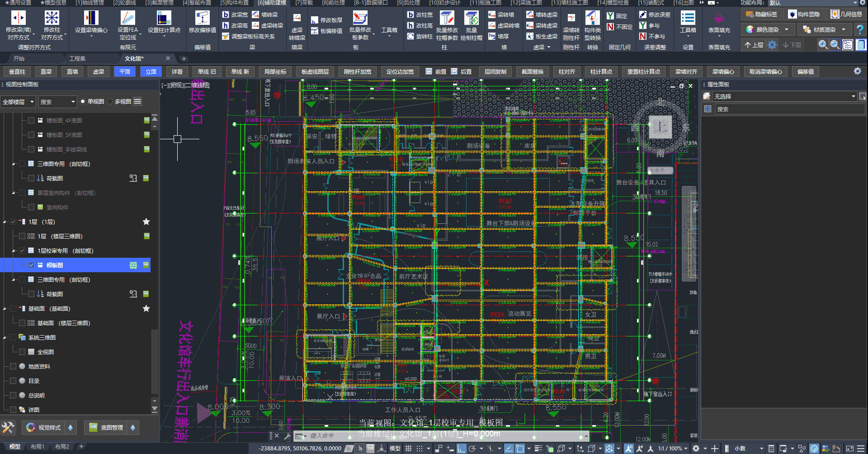
Task: Switch to the 布局1 layout tab
Action: [38, 447]
